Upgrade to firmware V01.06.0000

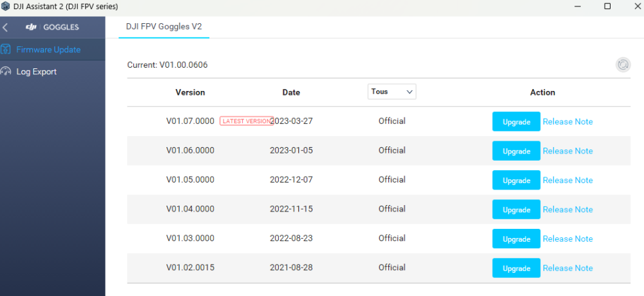pyautogui.click(x=516, y=151)
